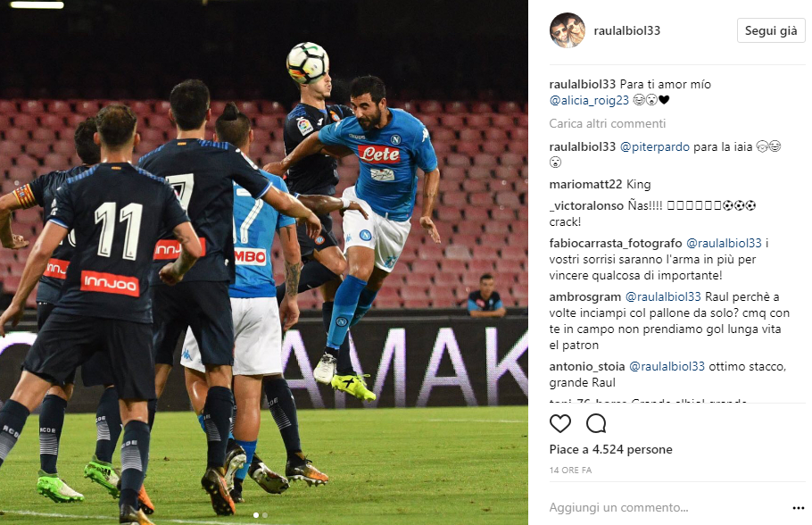The width and height of the screenshot is (812, 525).
Task: Open ambrosgram commenter profile
Action: (585, 297)
